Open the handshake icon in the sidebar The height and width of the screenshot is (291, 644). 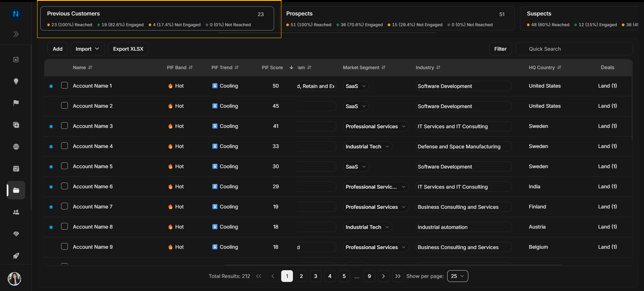16,234
